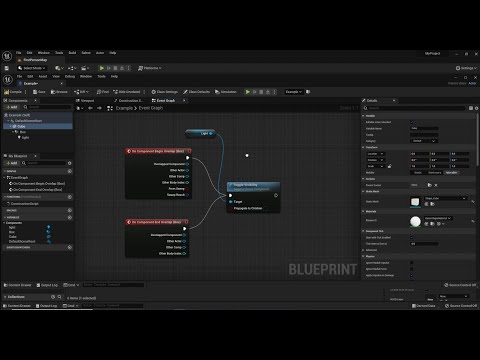The height and width of the screenshot is (360, 480).
Task: Select Cube in Components tree
Action: 38,126
